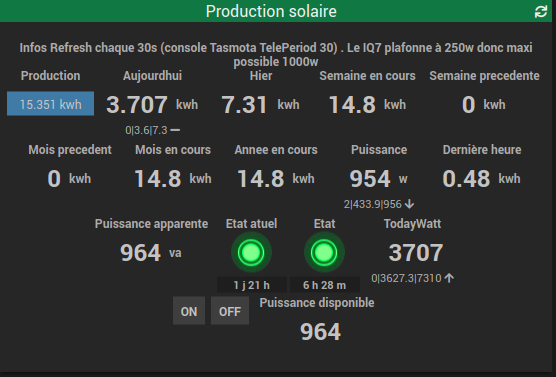Click the Semaine precedente label

[x=484, y=76]
